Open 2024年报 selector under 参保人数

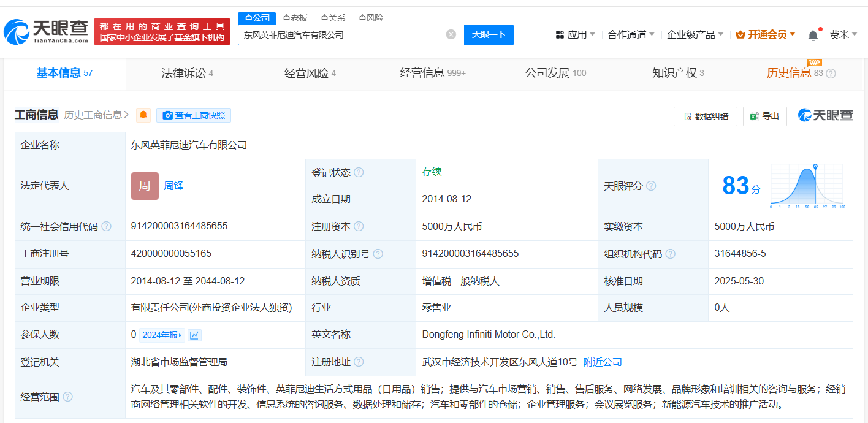[162, 335]
